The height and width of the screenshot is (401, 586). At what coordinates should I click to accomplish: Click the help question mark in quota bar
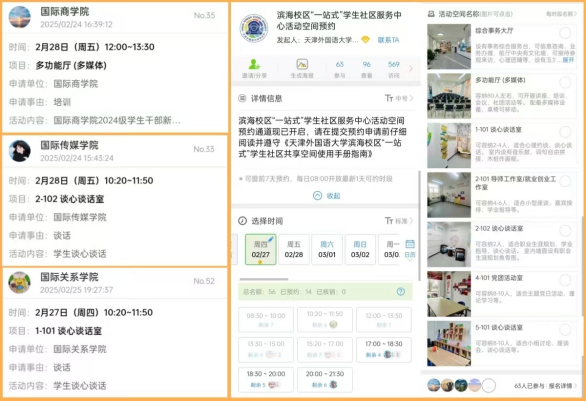[401, 292]
